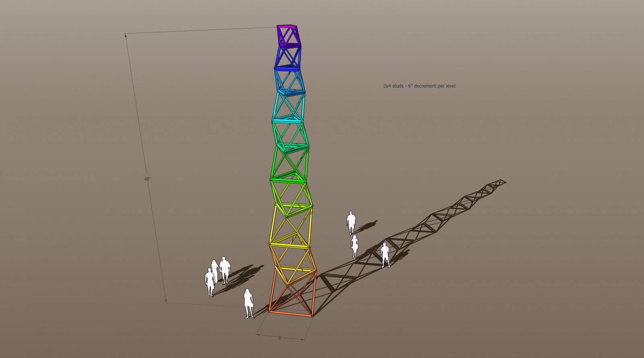The image size is (644, 358).
Task: Select the yellow tower section
Action: [x=289, y=225]
